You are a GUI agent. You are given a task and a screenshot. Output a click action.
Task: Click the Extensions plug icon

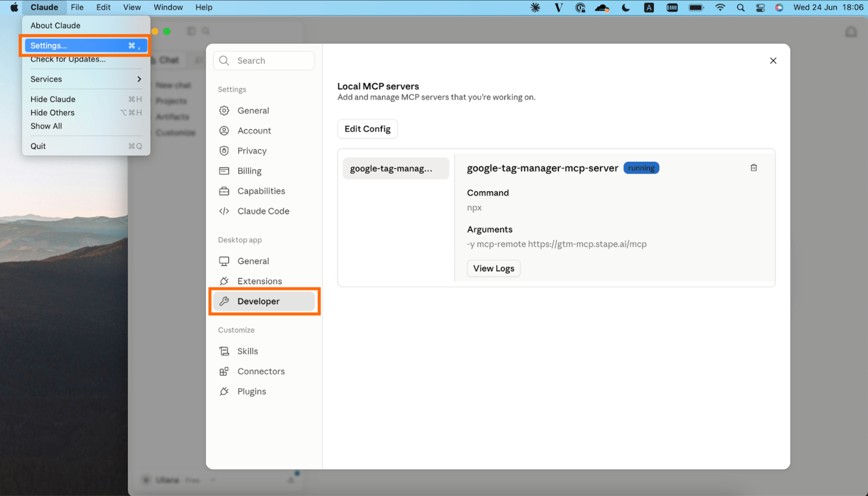click(x=224, y=281)
